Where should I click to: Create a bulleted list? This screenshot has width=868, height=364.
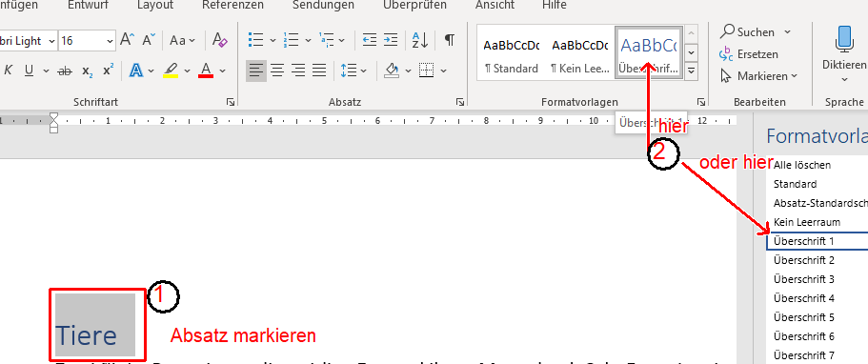click(255, 40)
